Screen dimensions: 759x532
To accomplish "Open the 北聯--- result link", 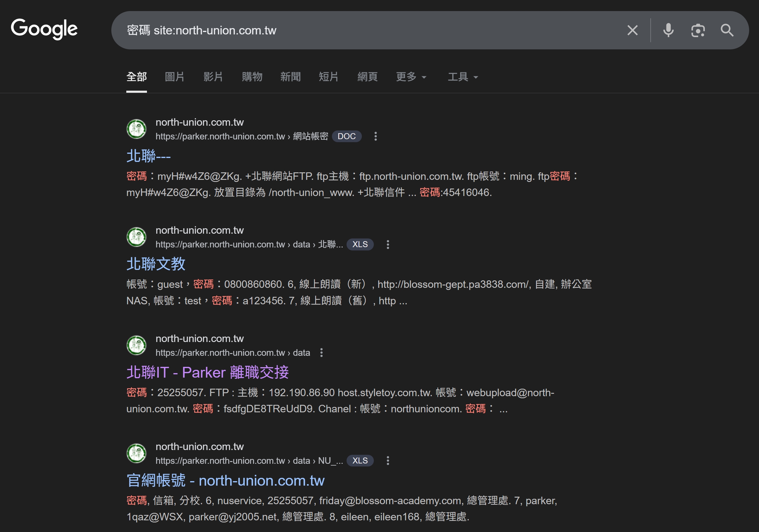I will coord(148,156).
